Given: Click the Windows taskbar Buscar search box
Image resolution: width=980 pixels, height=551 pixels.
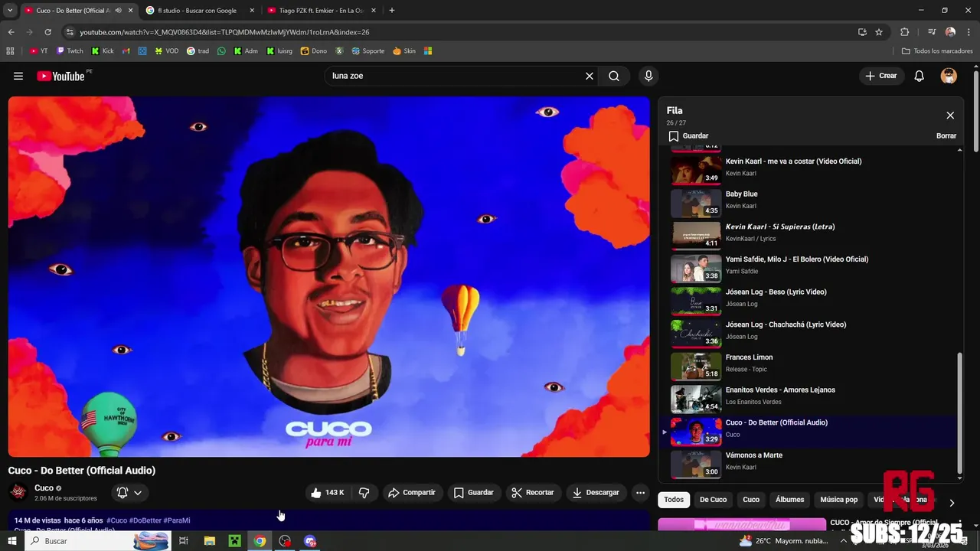Looking at the screenshot, I should pos(98,541).
